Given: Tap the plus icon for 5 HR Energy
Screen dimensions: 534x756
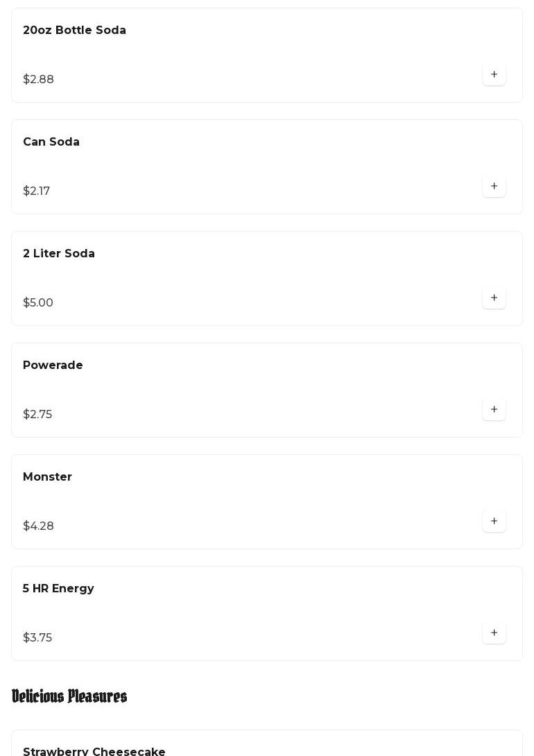Looking at the screenshot, I should coord(494,633).
